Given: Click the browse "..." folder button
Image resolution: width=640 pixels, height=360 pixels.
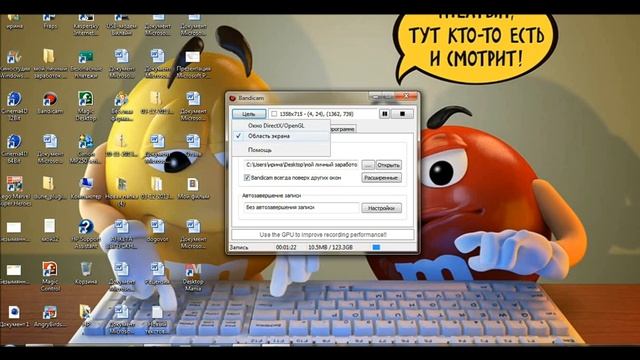Looking at the screenshot, I should tap(368, 165).
